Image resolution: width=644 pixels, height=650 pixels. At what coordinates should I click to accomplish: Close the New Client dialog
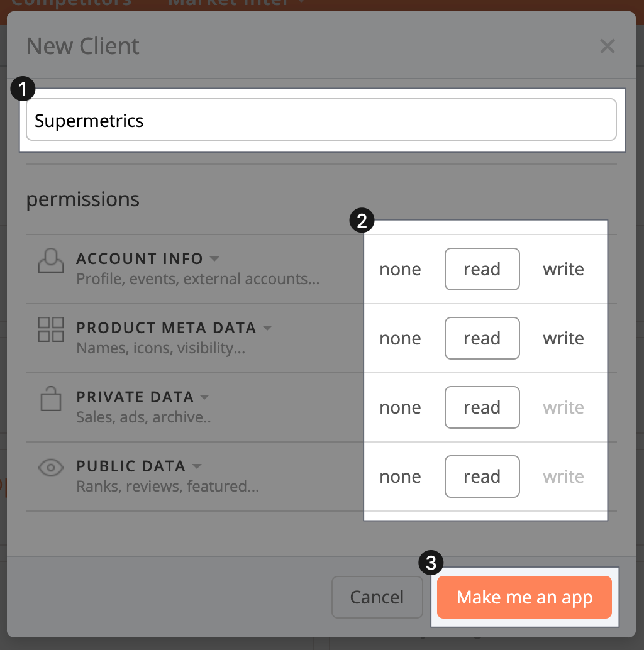pos(607,46)
